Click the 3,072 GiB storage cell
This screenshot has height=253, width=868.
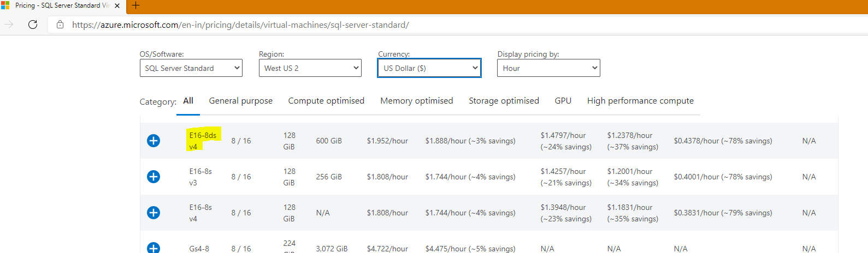coord(332,249)
